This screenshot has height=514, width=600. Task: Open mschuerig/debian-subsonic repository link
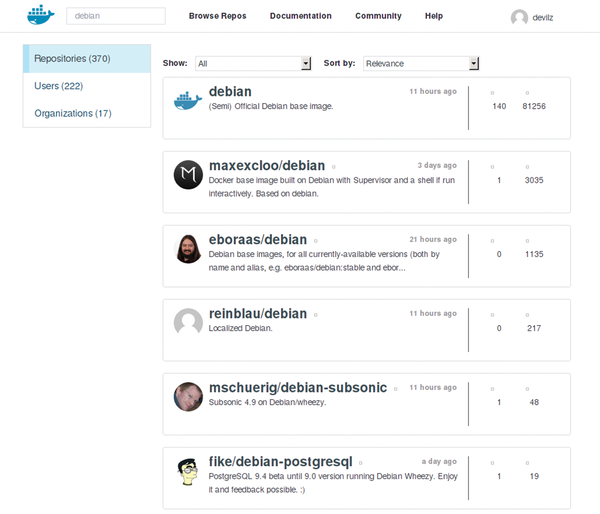298,388
